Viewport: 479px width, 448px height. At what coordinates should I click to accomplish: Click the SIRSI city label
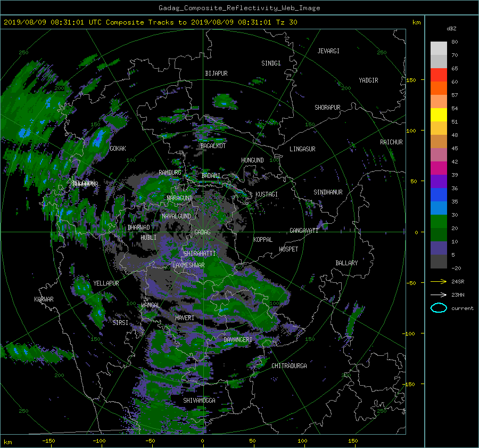point(120,323)
